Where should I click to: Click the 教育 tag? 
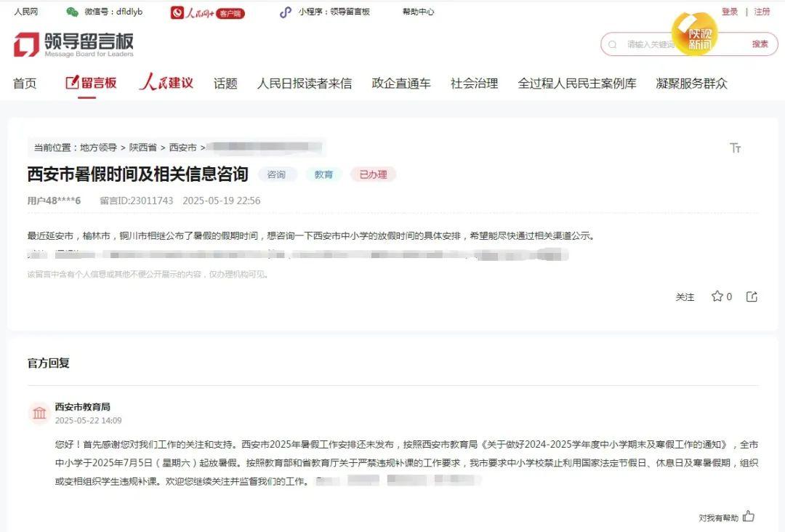tap(323, 174)
